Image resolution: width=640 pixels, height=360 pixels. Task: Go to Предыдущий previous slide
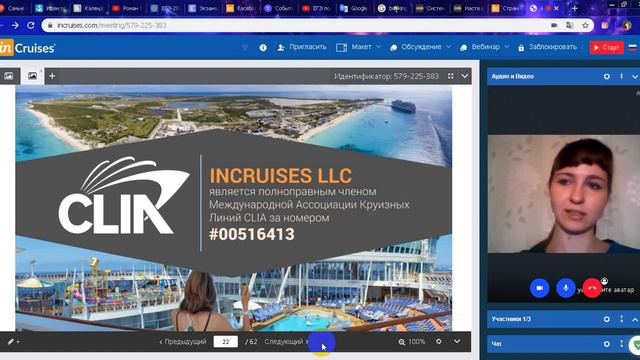pos(183,342)
